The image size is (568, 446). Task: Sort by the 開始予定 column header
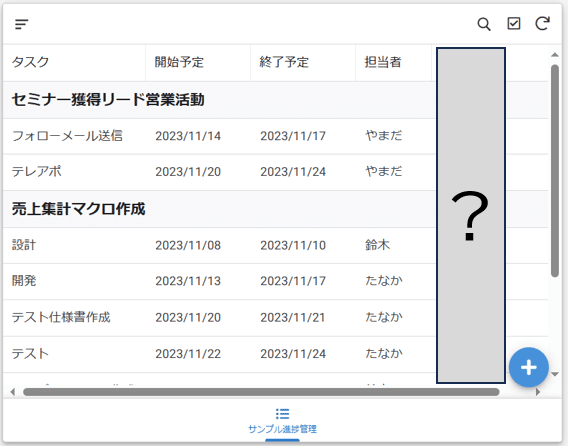click(179, 62)
